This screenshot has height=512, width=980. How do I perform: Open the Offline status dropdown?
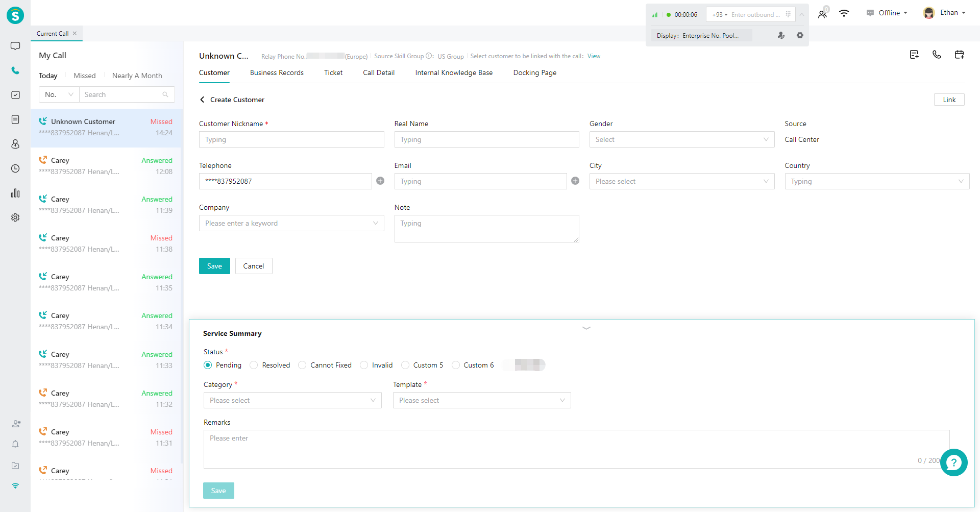pyautogui.click(x=888, y=13)
